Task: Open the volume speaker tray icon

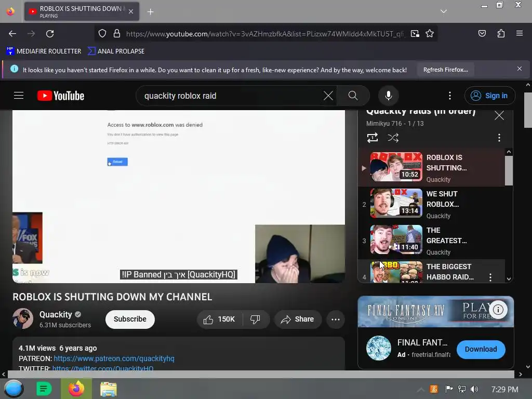Action: (x=474, y=389)
